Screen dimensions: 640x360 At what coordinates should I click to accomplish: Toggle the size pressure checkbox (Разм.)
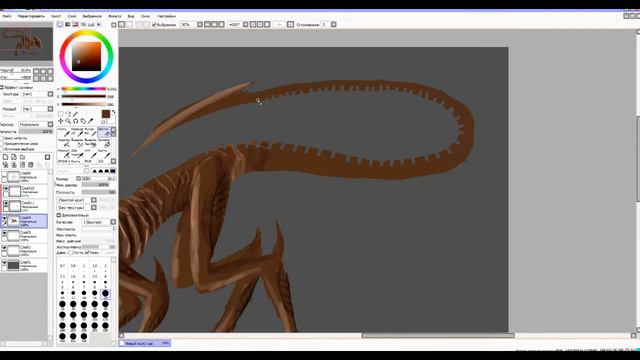[87, 253]
